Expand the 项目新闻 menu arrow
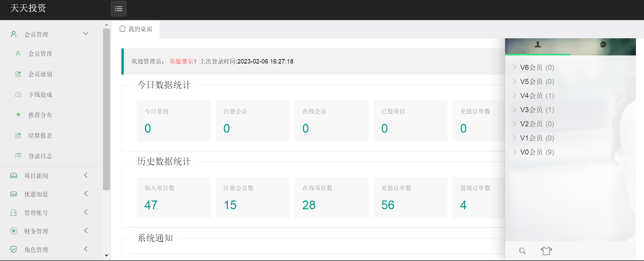The image size is (644, 261). click(x=86, y=175)
